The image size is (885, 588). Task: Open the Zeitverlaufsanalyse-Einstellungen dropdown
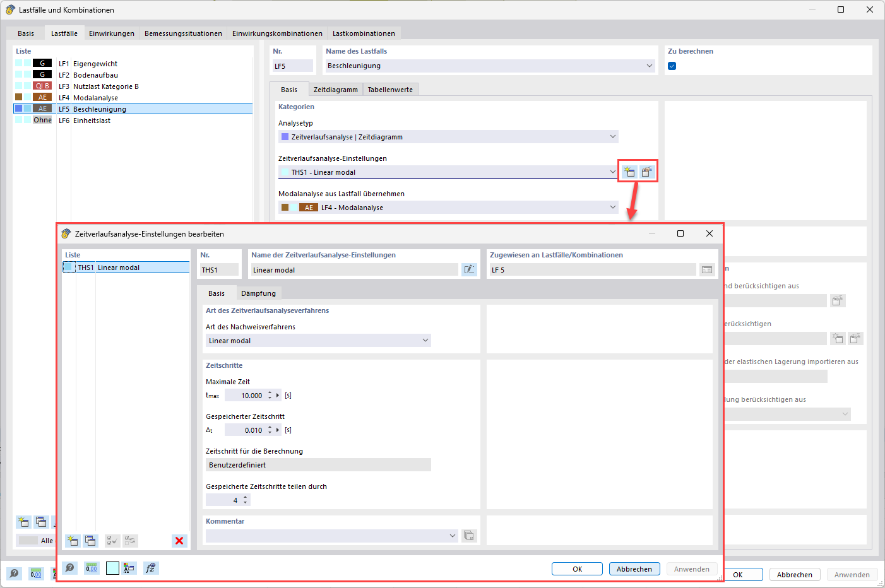pos(612,172)
